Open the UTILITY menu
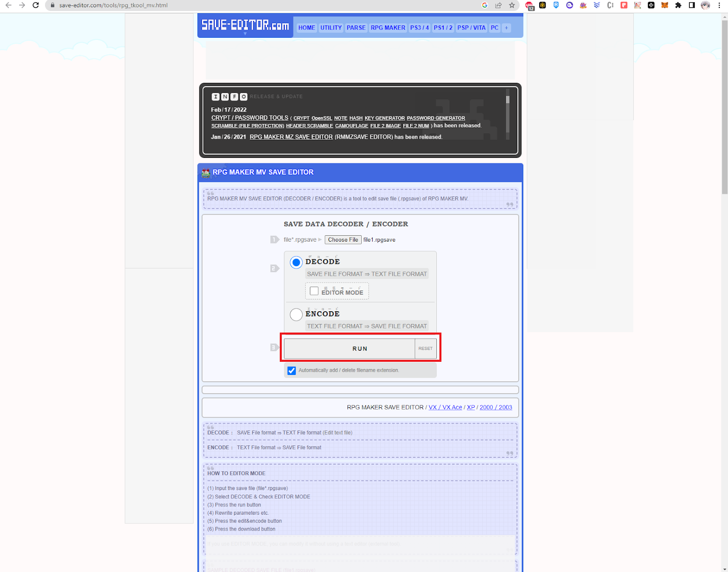728x572 pixels. point(331,28)
